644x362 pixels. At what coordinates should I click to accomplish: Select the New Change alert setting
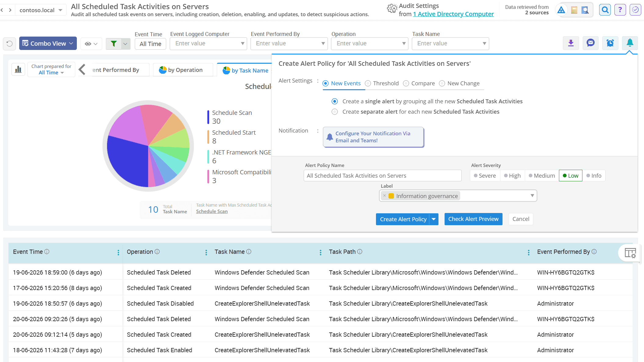(459, 83)
